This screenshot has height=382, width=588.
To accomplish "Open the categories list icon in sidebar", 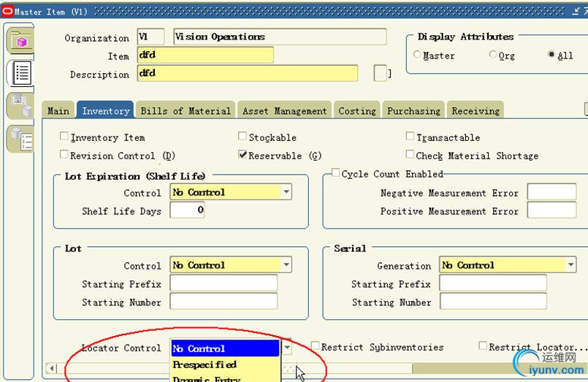I will point(21,139).
